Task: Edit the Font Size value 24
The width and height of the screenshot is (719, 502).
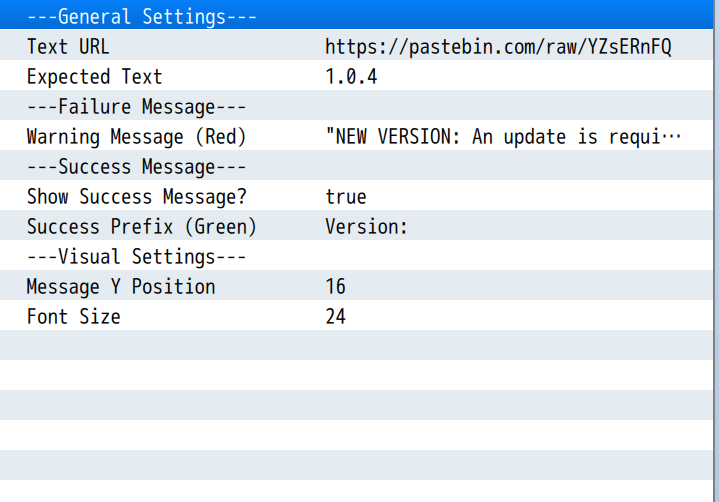Action: click(335, 317)
